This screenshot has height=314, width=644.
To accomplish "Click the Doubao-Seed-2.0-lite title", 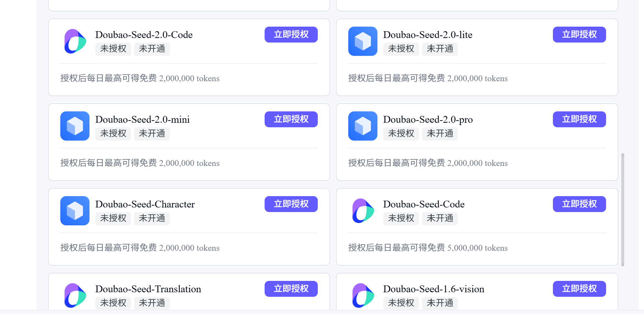I will [x=428, y=35].
